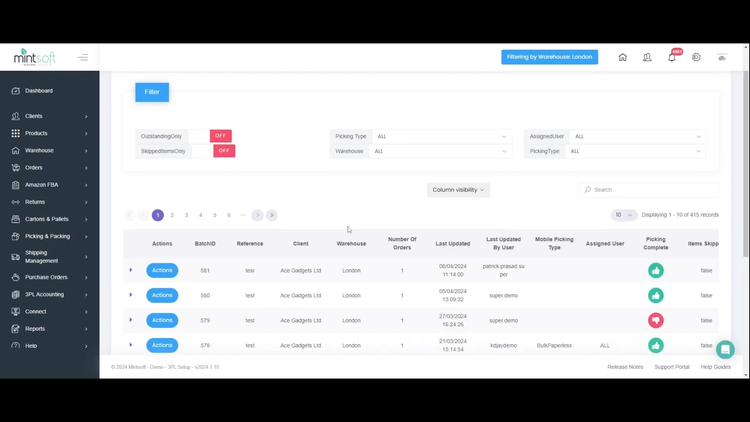Toggle the SkippedItemsOnly switch
The image size is (750, 422).
(213, 151)
